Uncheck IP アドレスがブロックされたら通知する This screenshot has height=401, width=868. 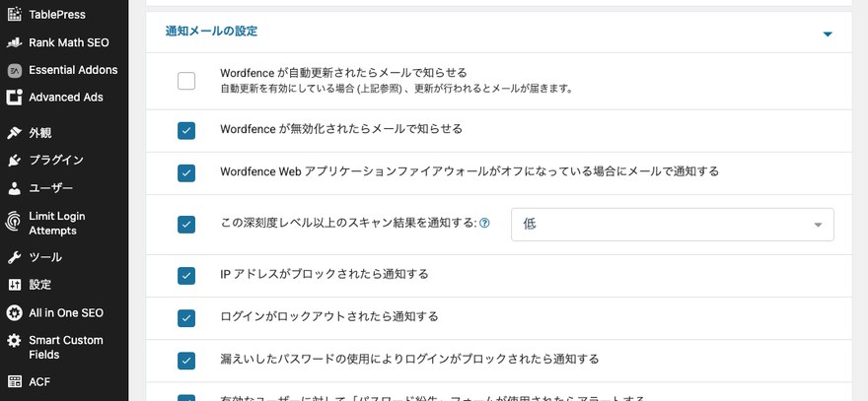point(186,276)
